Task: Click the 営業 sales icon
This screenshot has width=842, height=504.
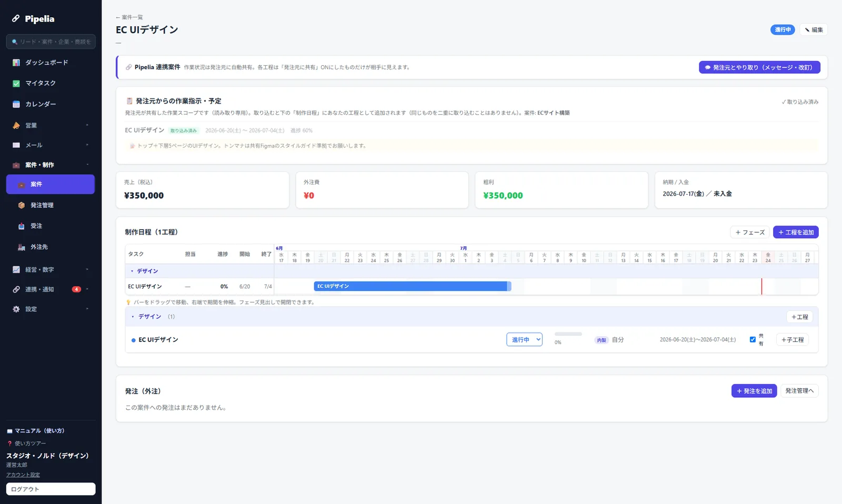Action: (x=16, y=126)
